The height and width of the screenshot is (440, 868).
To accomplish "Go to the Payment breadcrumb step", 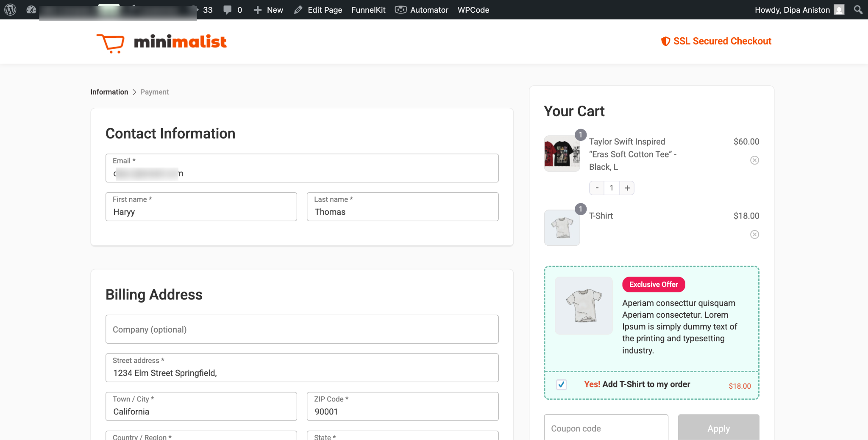I will pyautogui.click(x=154, y=92).
